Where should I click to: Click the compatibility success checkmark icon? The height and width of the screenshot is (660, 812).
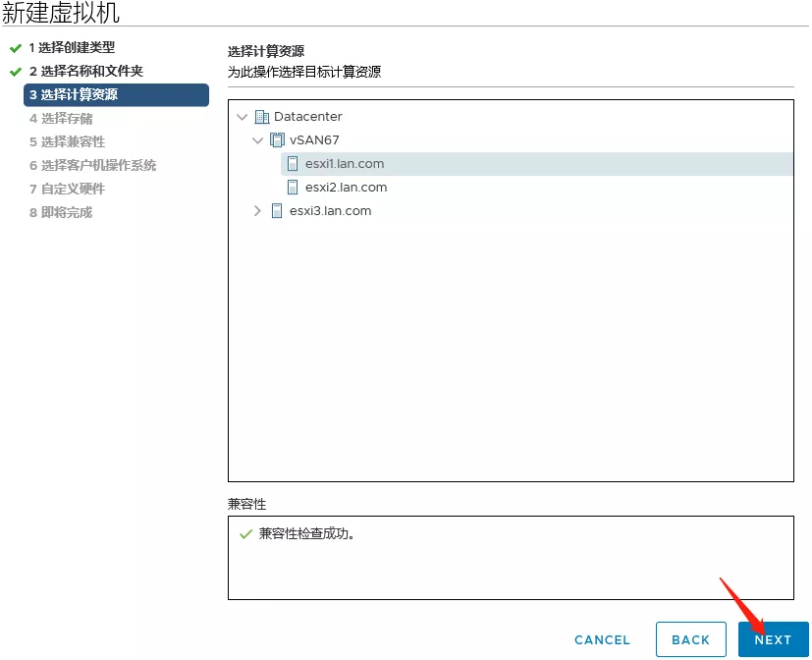pos(245,534)
